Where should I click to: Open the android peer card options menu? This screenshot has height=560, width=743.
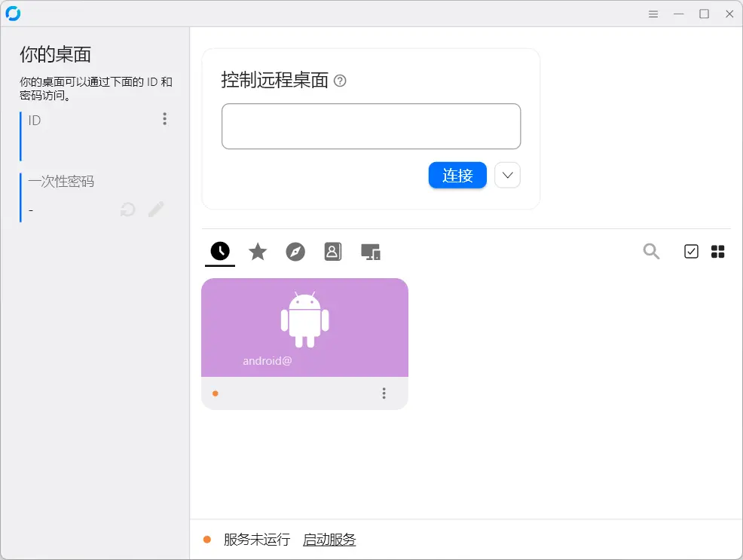384,393
